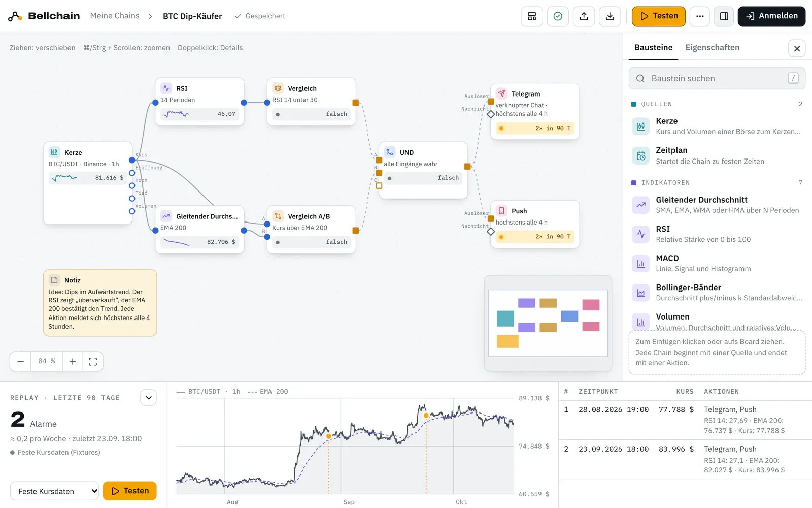Image resolution: width=812 pixels, height=508 pixels.
Task: Click the board minimap overview
Action: click(x=548, y=323)
